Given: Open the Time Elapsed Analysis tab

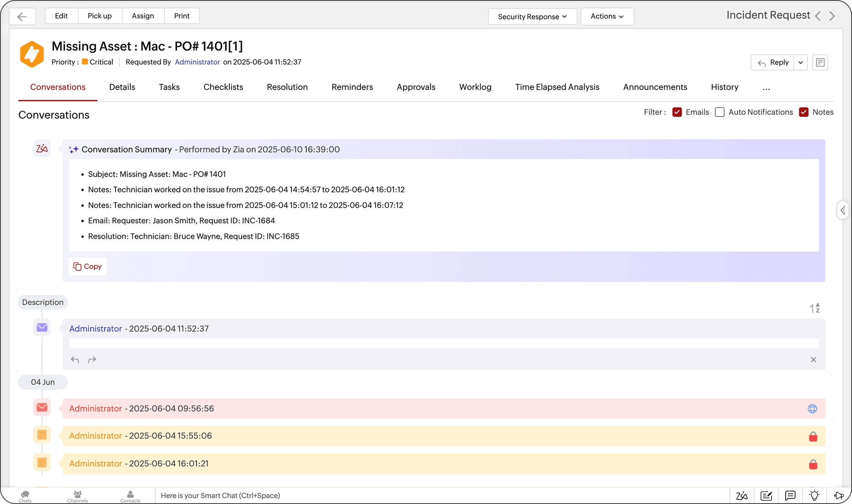Looking at the screenshot, I should coord(557,87).
